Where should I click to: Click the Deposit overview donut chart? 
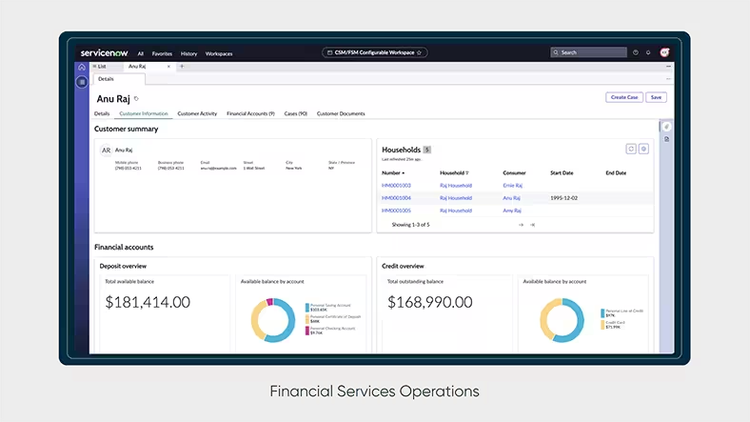[x=273, y=320]
